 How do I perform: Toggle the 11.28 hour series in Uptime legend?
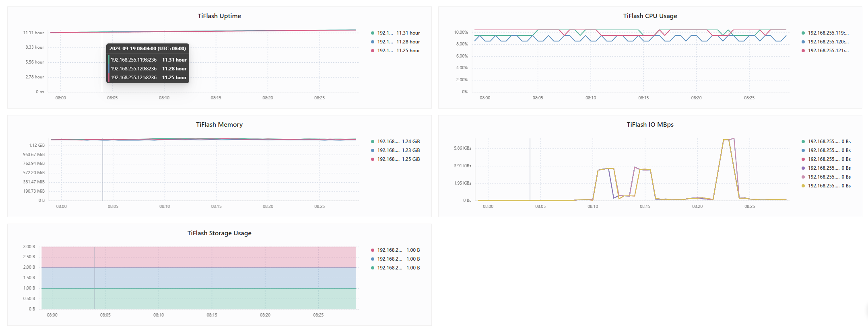[x=395, y=42]
